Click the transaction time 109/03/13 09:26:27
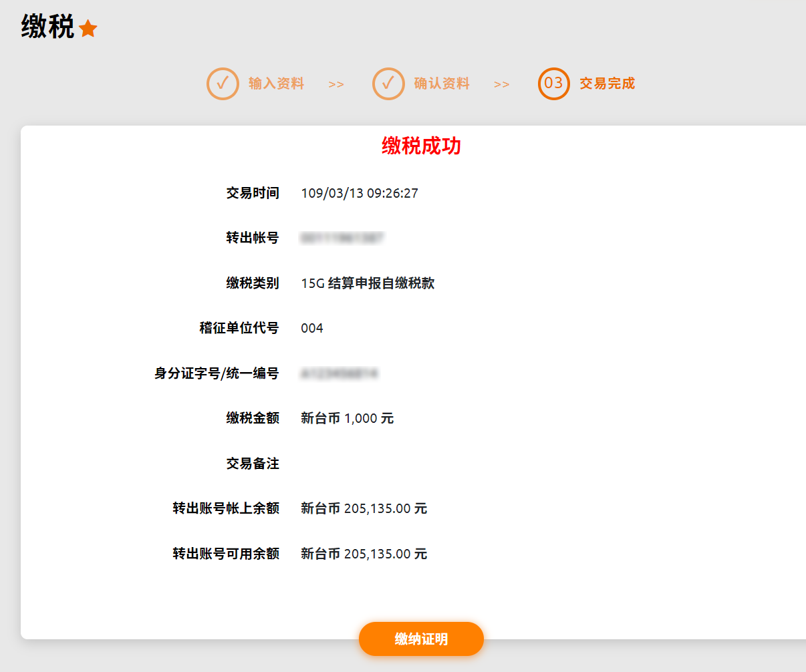Image resolution: width=806 pixels, height=672 pixels. click(x=360, y=193)
